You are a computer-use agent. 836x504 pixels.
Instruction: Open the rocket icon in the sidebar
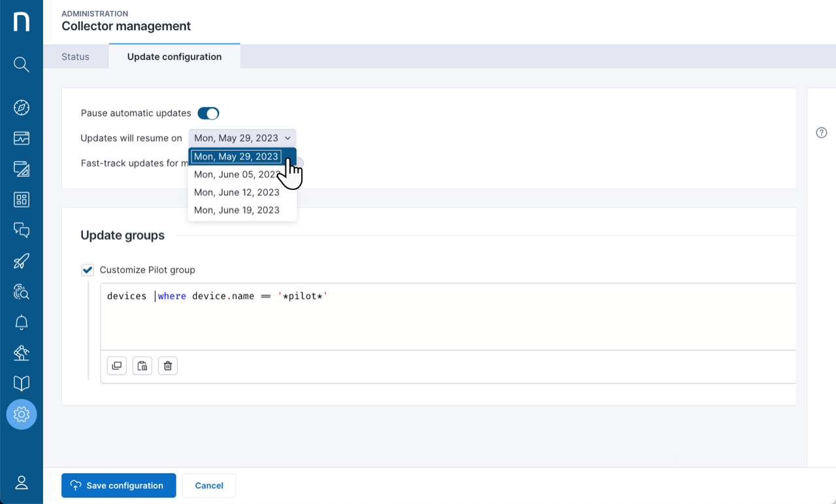tap(22, 261)
